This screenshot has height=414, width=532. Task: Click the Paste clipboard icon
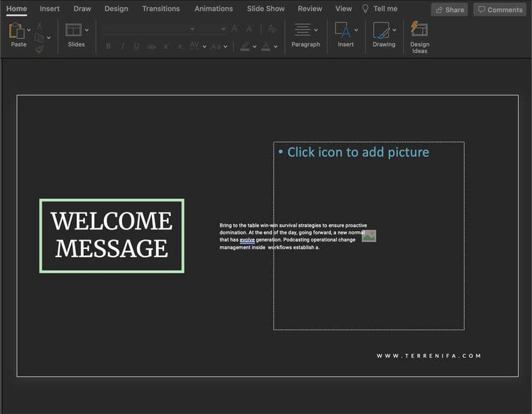coord(17,31)
